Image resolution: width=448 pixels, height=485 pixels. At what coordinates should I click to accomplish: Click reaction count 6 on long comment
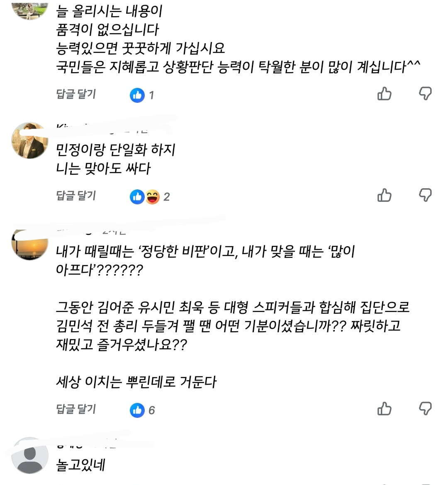click(151, 410)
